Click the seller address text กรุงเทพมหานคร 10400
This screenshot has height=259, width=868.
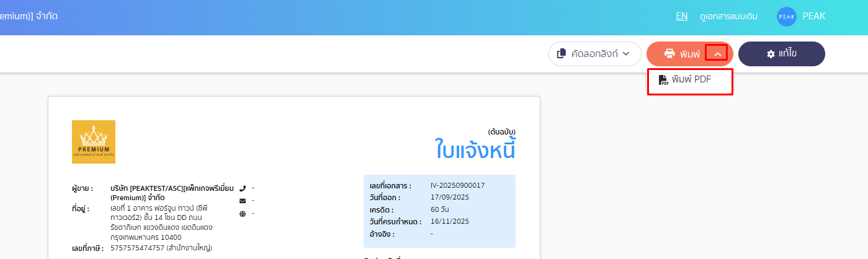click(x=146, y=237)
